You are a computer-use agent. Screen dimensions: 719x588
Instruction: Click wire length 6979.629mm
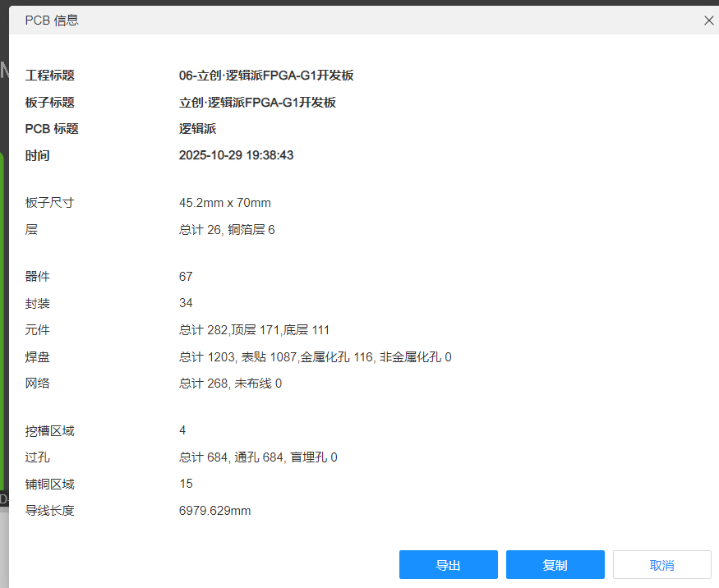(x=214, y=511)
